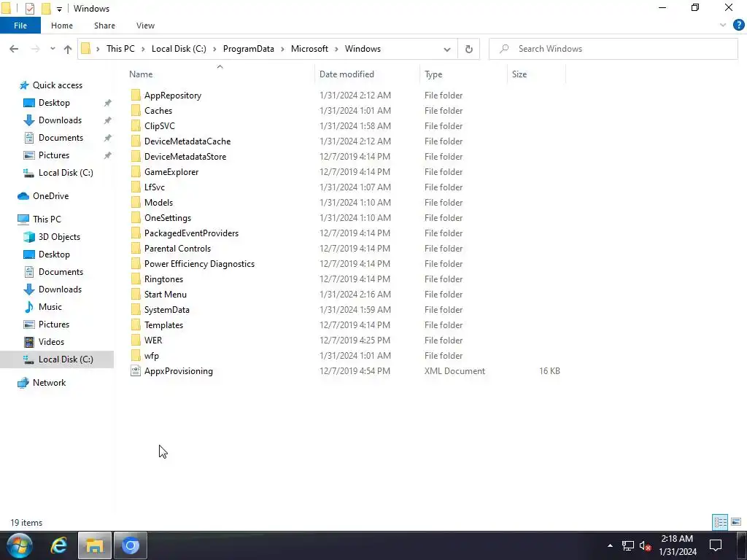
Task: Click the Properties quick access toolbar icon
Action: 29,8
